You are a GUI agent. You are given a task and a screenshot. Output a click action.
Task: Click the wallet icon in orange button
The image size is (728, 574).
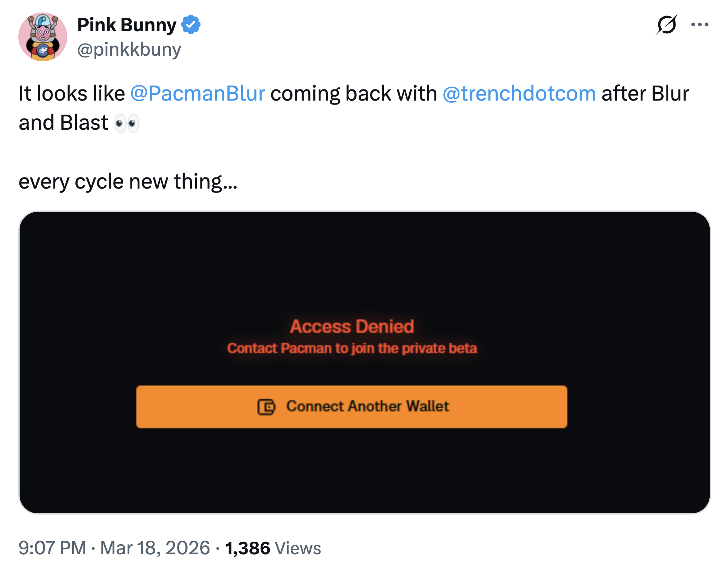coord(266,407)
